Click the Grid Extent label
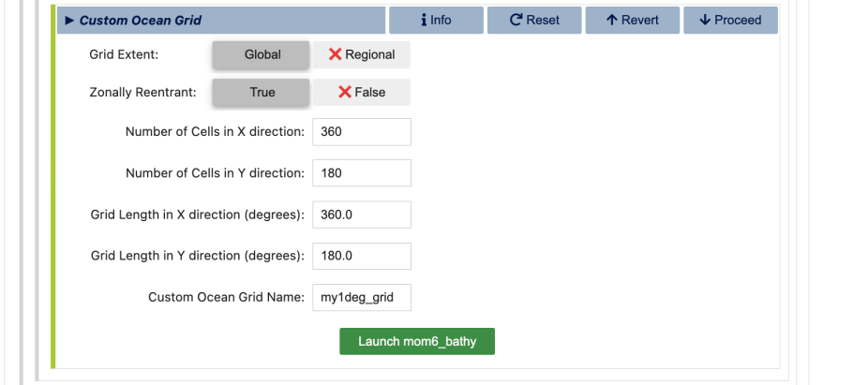The width and height of the screenshot is (868, 385). click(x=124, y=54)
